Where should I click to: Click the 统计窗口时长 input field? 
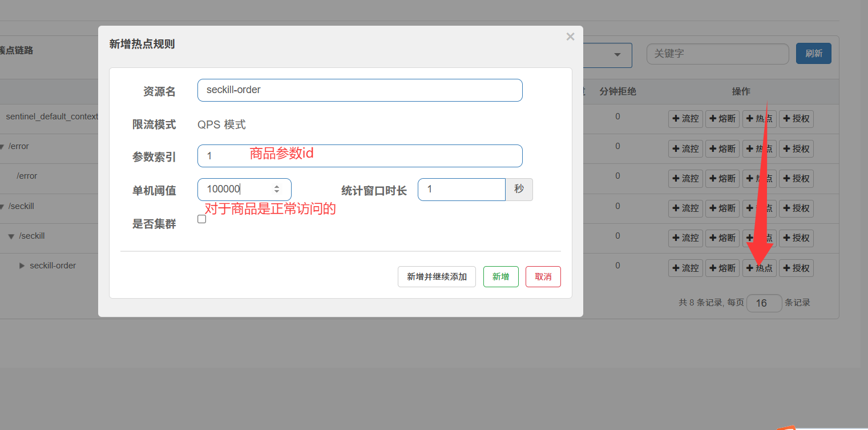pos(461,190)
